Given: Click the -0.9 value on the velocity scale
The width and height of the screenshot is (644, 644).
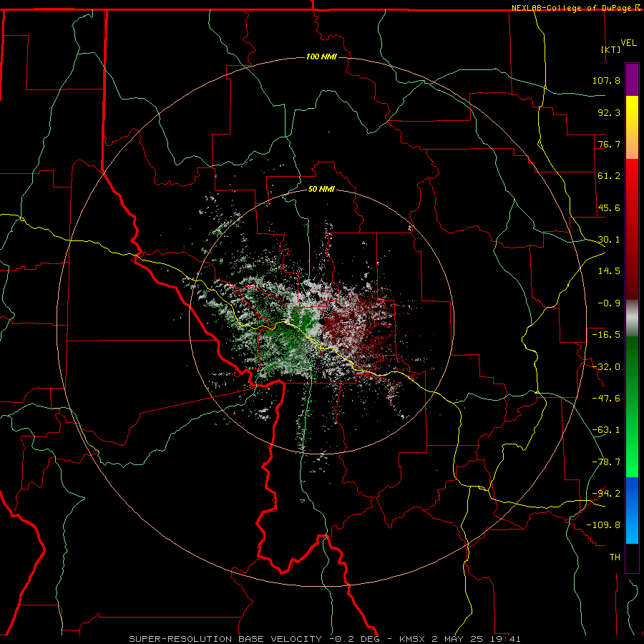Looking at the screenshot, I should coord(609,303).
